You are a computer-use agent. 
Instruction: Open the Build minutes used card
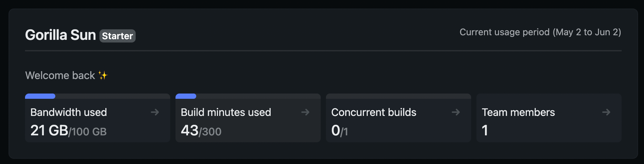(x=248, y=118)
